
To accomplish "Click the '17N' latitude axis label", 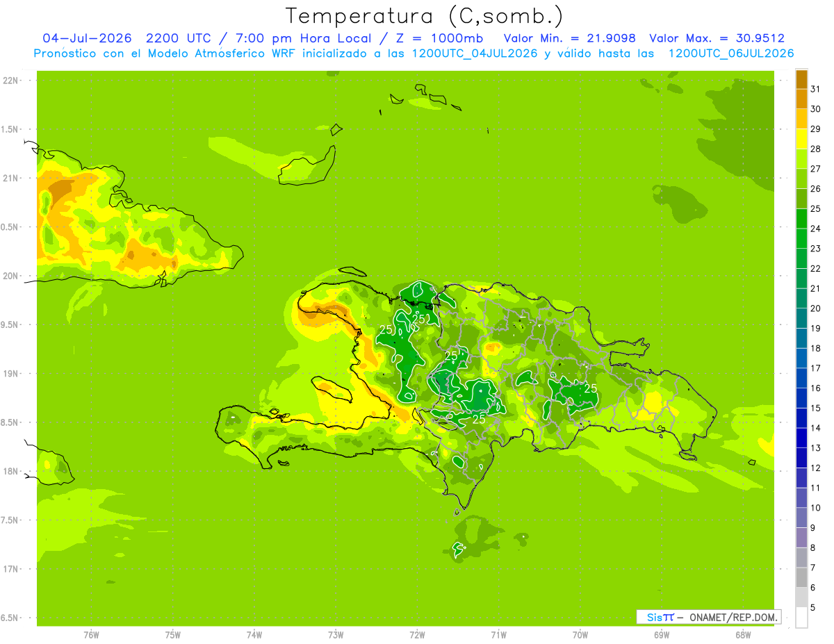I will click(x=10, y=569).
